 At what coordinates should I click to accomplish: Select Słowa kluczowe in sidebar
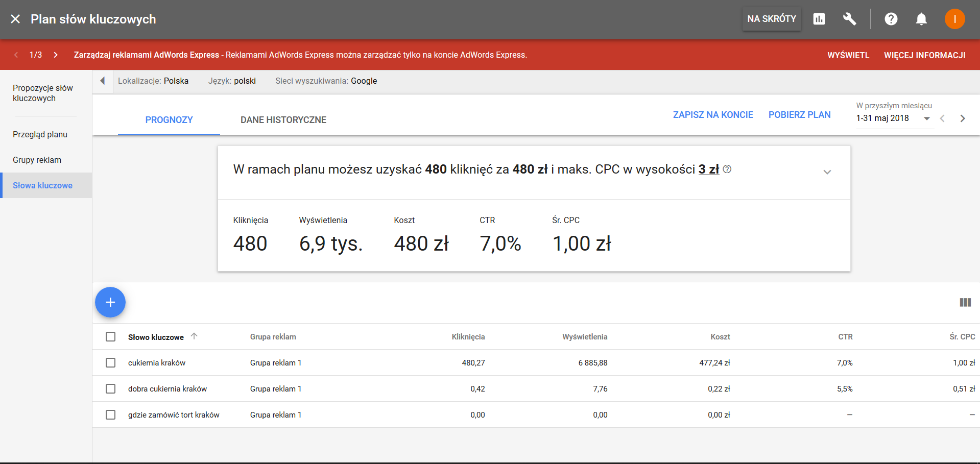tap(46, 185)
